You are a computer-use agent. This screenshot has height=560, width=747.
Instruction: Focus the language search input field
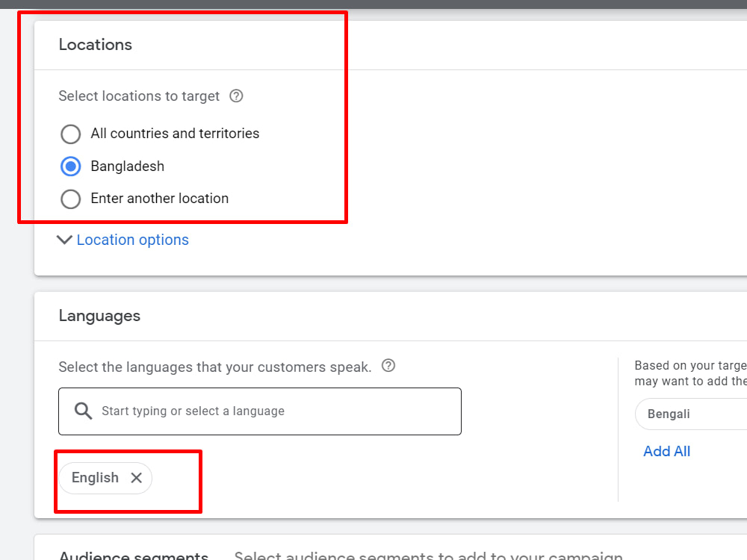point(260,411)
